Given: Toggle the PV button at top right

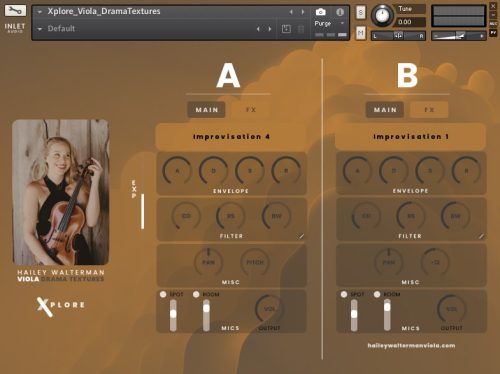Looking at the screenshot, I should pos(493,33).
